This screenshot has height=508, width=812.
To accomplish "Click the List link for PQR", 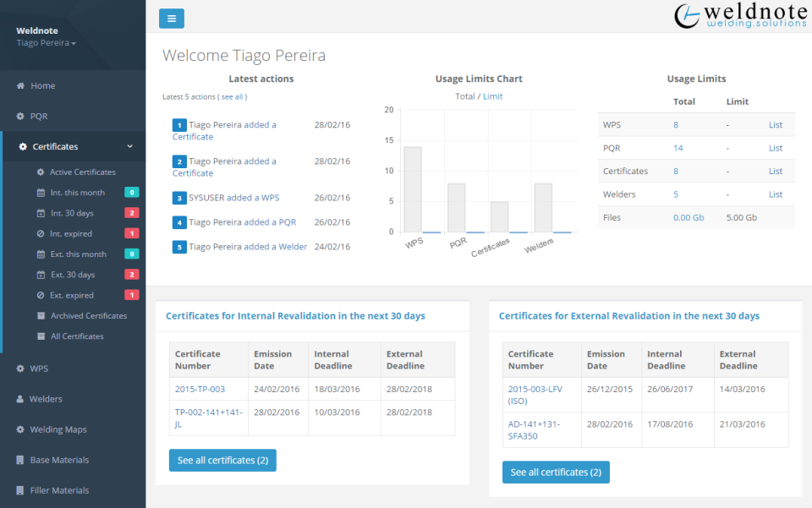I will (776, 148).
